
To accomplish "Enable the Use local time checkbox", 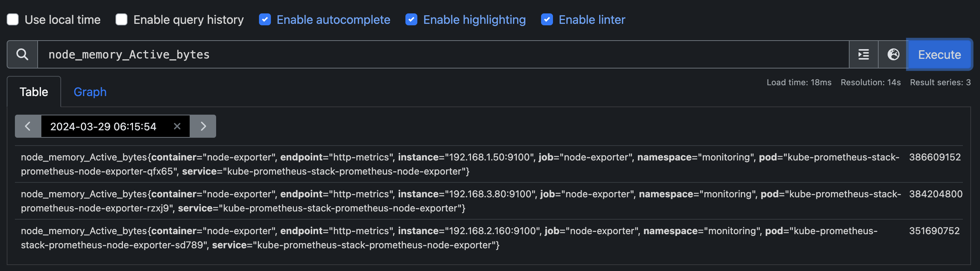I will tap(13, 19).
